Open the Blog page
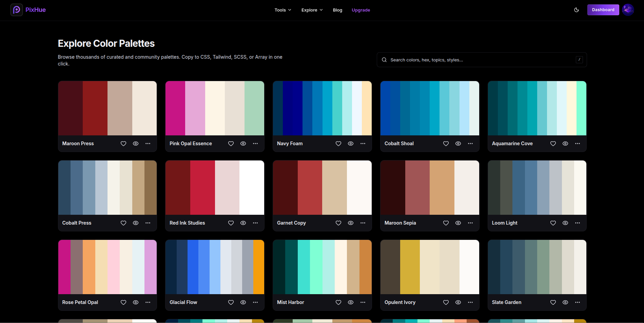 337,10
